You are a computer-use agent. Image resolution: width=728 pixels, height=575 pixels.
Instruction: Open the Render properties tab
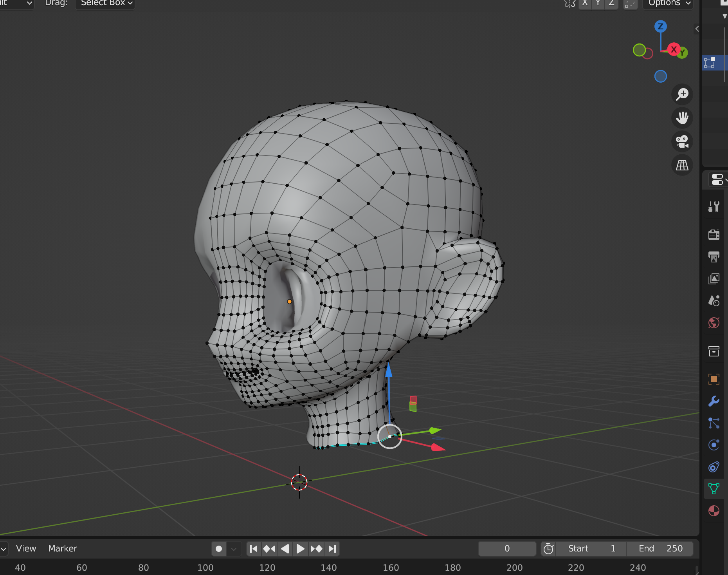tap(714, 235)
